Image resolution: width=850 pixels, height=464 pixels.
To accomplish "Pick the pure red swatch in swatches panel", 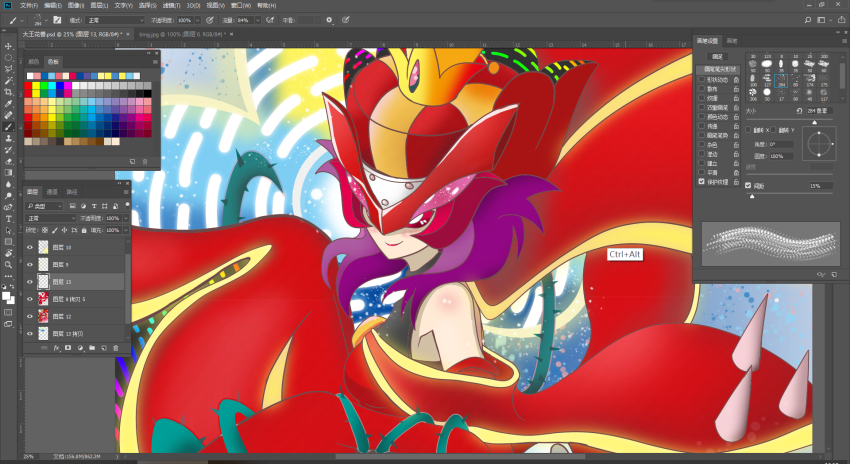I will pos(28,86).
